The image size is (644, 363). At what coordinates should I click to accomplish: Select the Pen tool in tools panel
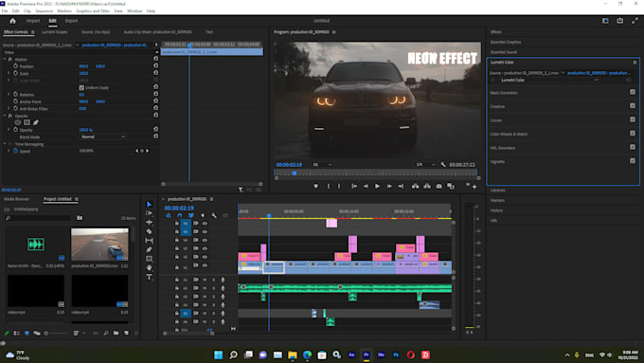coord(149,249)
